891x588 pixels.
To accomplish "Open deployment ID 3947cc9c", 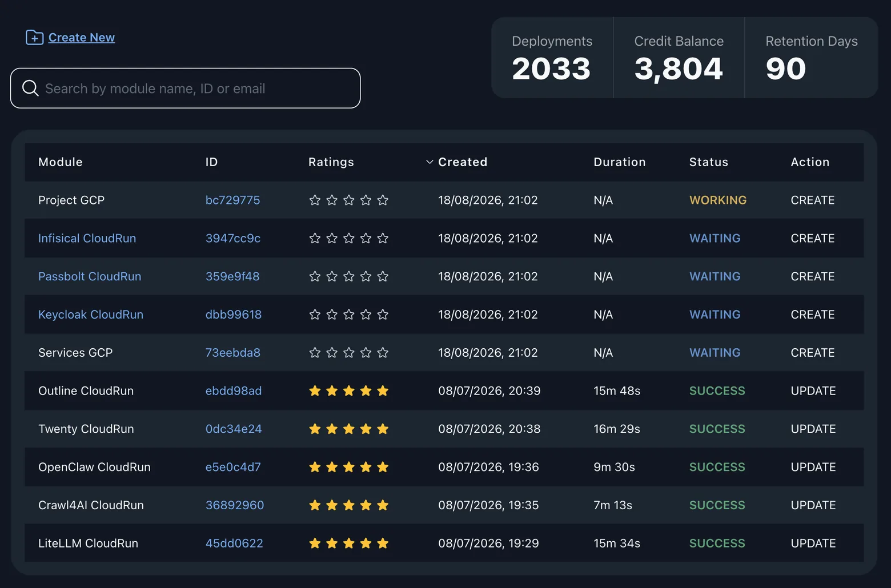I will (233, 238).
